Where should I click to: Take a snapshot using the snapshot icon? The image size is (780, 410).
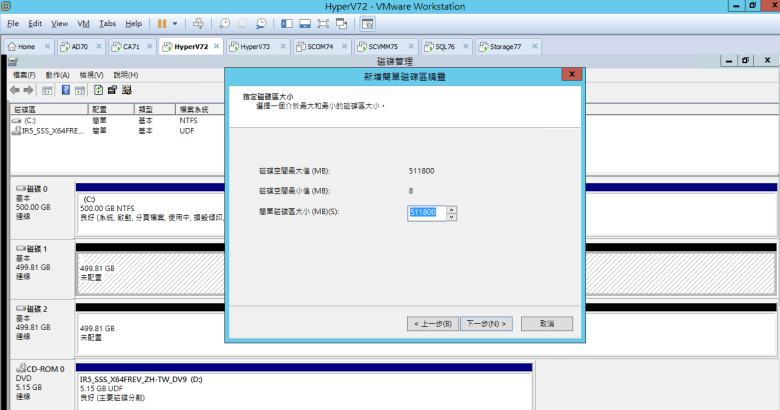225,22
